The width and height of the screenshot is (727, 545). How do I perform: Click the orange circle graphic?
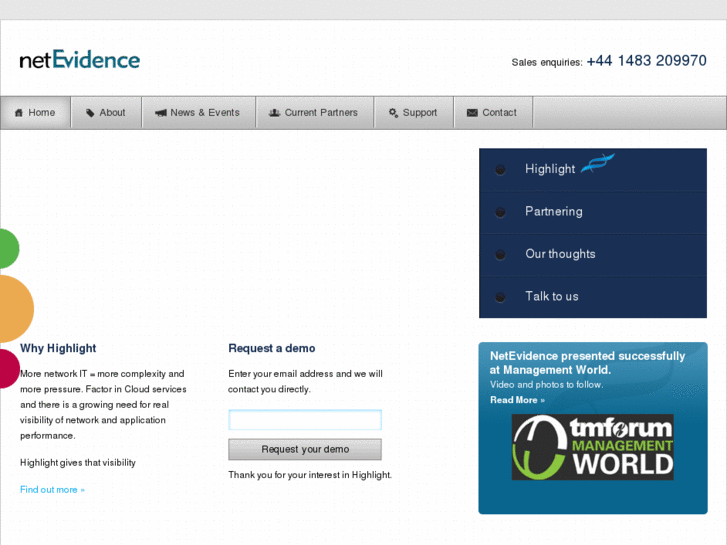(x=17, y=309)
